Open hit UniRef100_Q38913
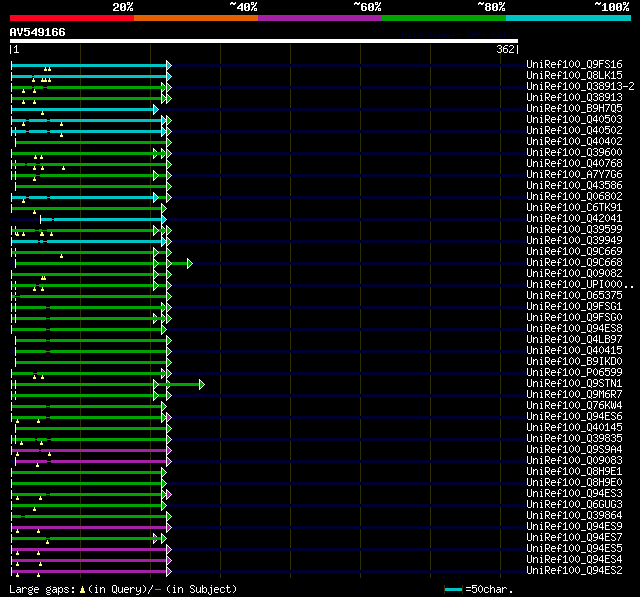Screen dimensions: 640x597 coord(574,97)
